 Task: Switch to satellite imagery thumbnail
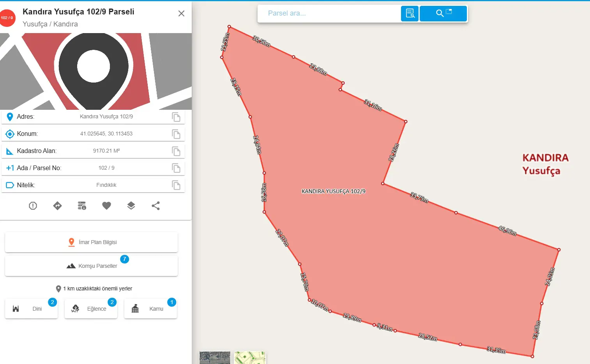[x=215, y=358]
